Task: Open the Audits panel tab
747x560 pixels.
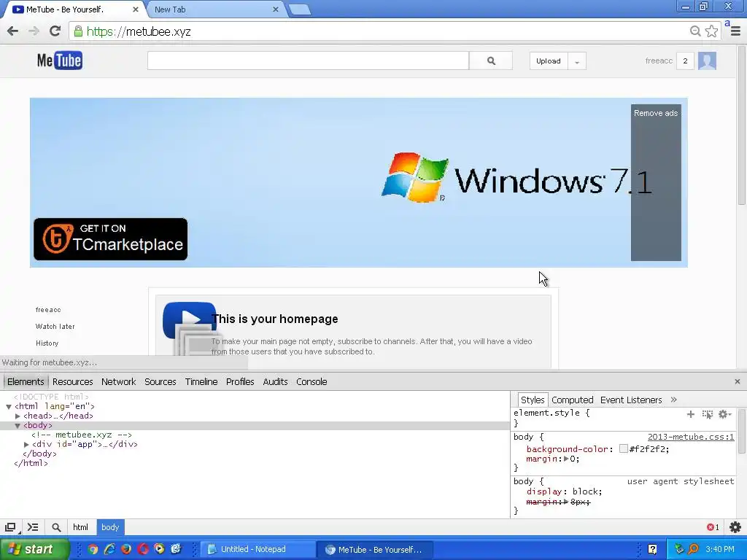Action: (x=275, y=381)
